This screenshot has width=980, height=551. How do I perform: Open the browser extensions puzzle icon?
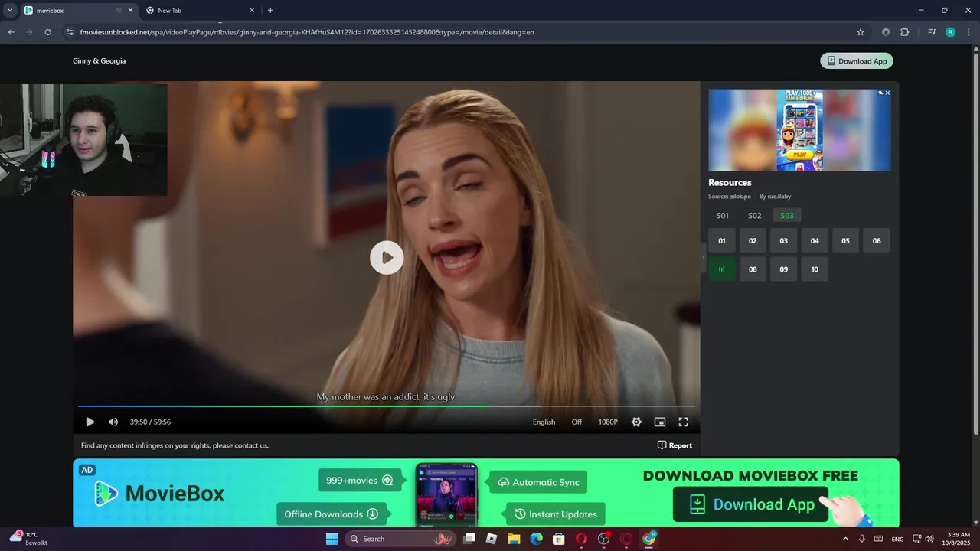[x=905, y=32]
